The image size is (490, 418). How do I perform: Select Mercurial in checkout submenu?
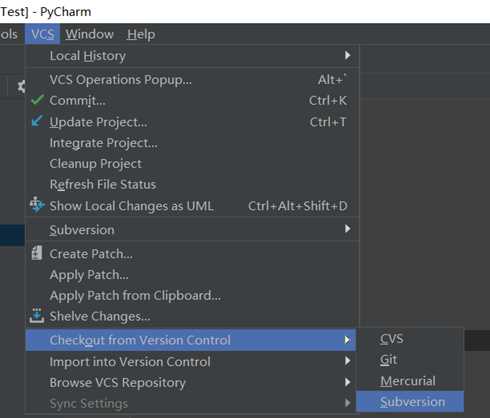[410, 381]
